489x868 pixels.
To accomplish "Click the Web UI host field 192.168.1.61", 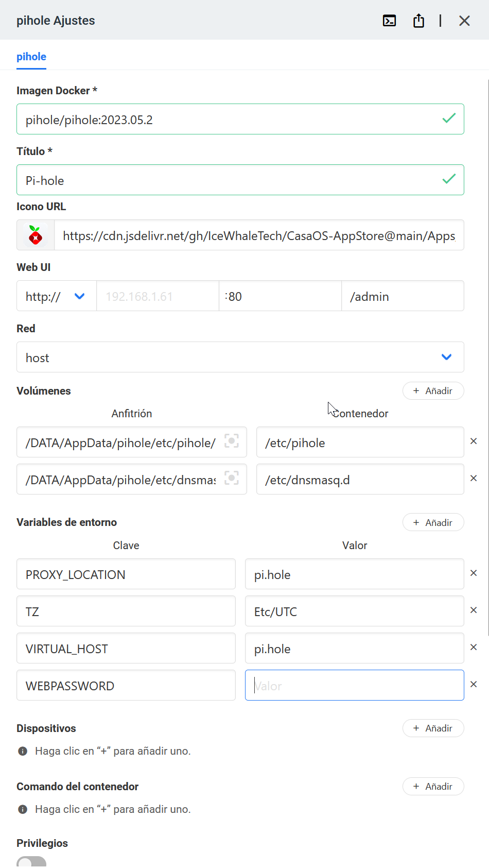I will 158,296.
